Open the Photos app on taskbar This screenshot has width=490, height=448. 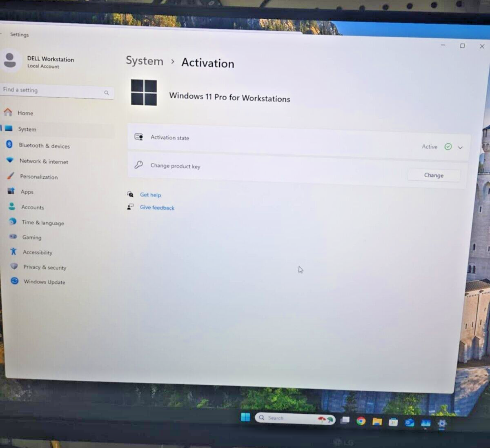(425, 423)
